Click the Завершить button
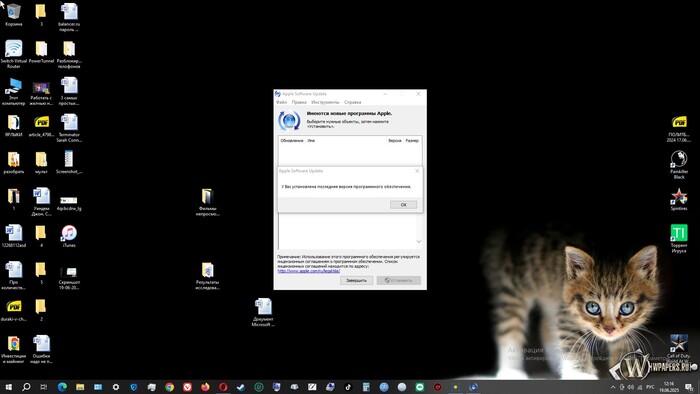This screenshot has height=394, width=700. point(356,280)
